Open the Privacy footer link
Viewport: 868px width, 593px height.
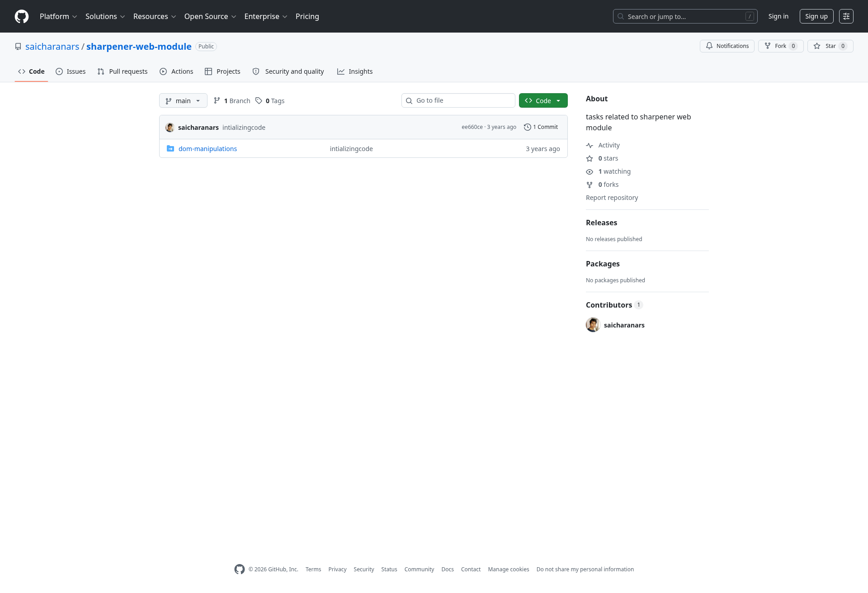338,569
